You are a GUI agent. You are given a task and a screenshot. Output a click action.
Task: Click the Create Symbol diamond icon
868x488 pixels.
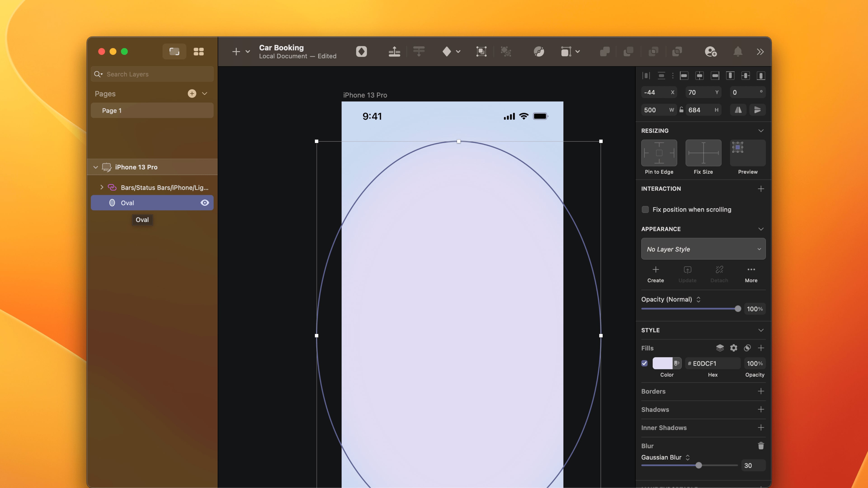click(447, 52)
